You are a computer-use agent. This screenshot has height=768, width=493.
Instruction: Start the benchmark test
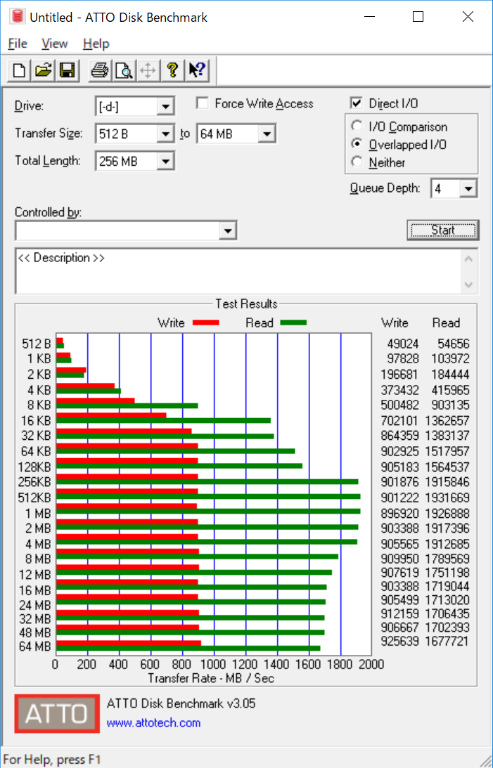coord(443,230)
